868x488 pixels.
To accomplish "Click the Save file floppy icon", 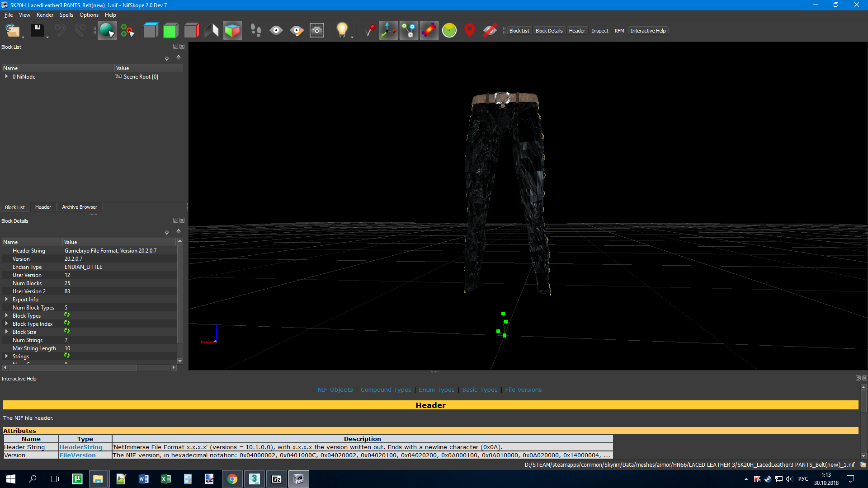I will pos(37,30).
